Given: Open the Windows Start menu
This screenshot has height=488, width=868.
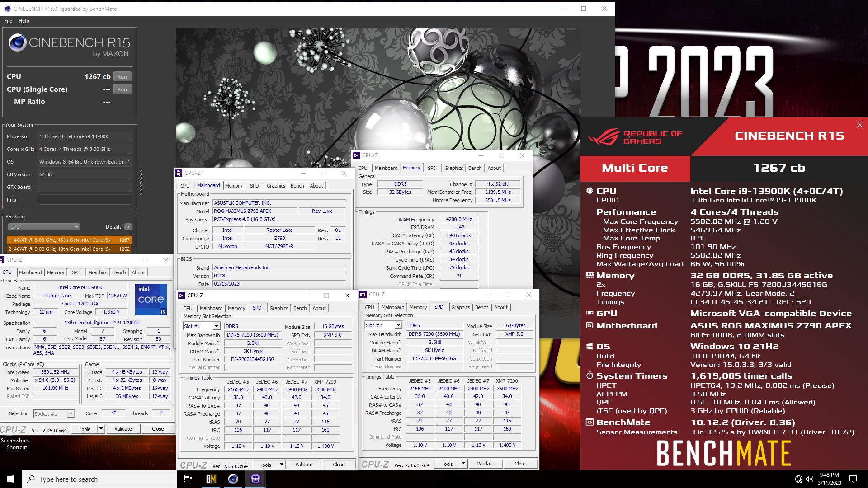Looking at the screenshot, I should coord(11,479).
